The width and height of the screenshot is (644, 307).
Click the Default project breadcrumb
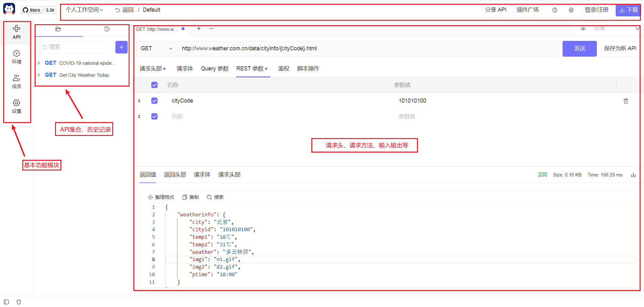pyautogui.click(x=152, y=10)
